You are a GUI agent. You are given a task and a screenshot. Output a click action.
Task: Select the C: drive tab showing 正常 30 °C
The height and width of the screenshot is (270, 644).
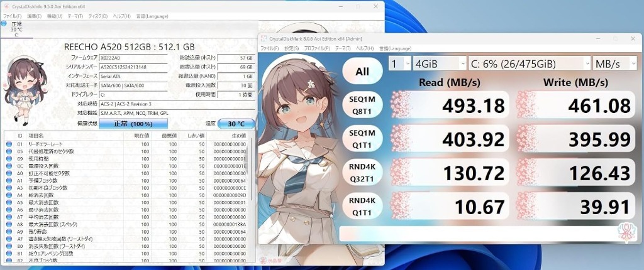[x=16, y=29]
